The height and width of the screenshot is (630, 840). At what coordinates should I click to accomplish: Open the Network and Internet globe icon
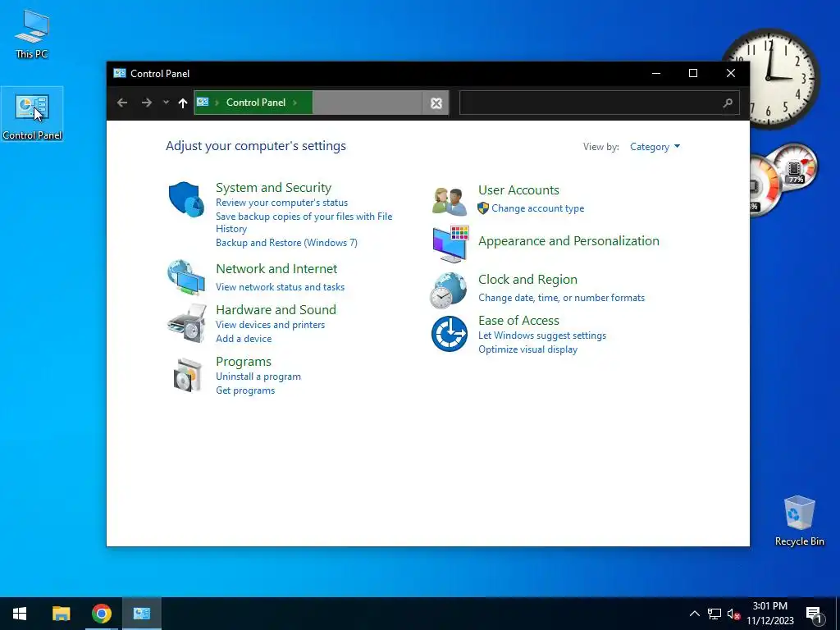(x=186, y=277)
